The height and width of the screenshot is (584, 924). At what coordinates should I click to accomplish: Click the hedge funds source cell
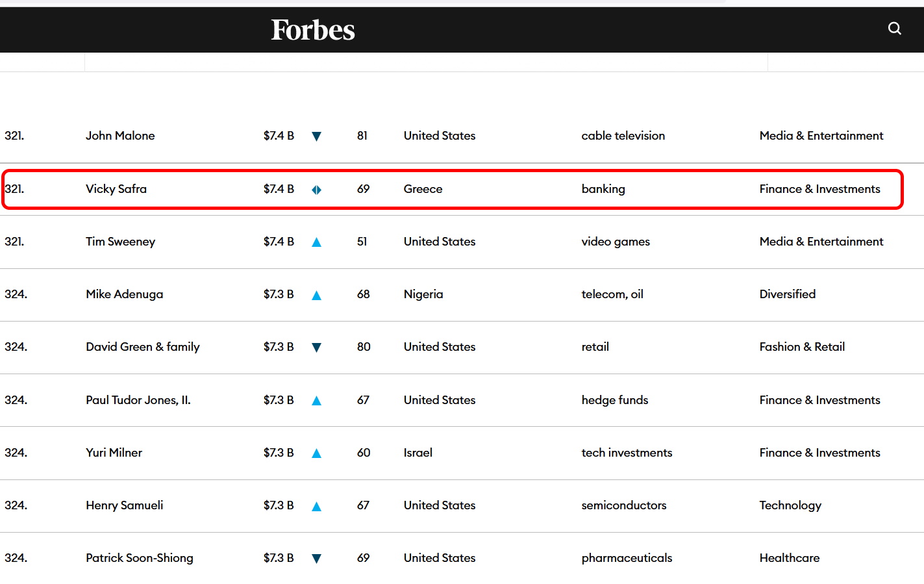615,400
